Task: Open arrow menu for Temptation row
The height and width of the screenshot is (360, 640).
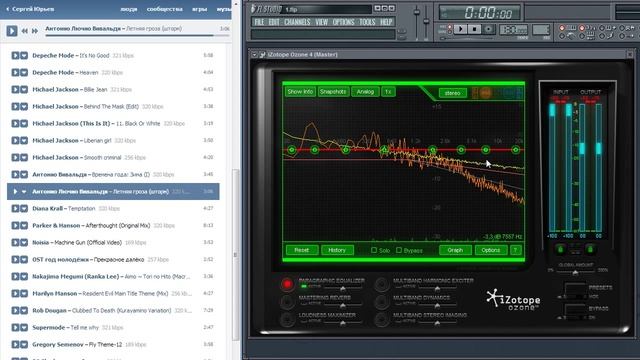Action: tap(24, 209)
